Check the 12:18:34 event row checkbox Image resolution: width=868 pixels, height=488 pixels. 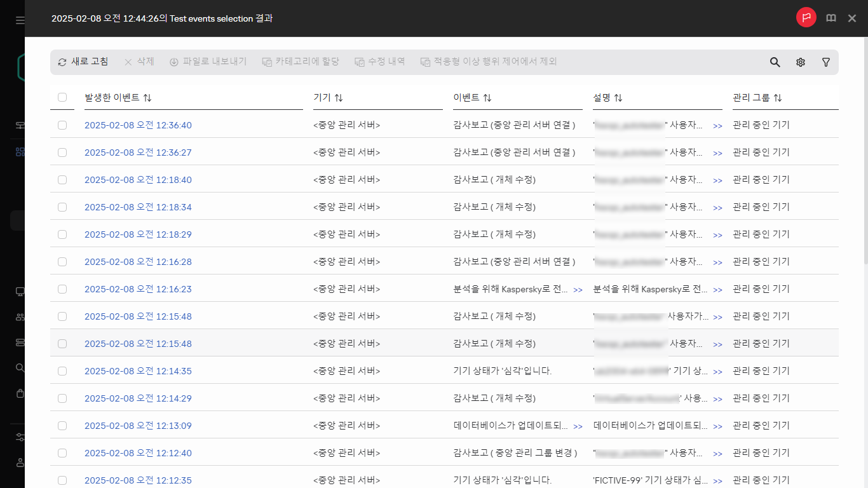tap(62, 207)
